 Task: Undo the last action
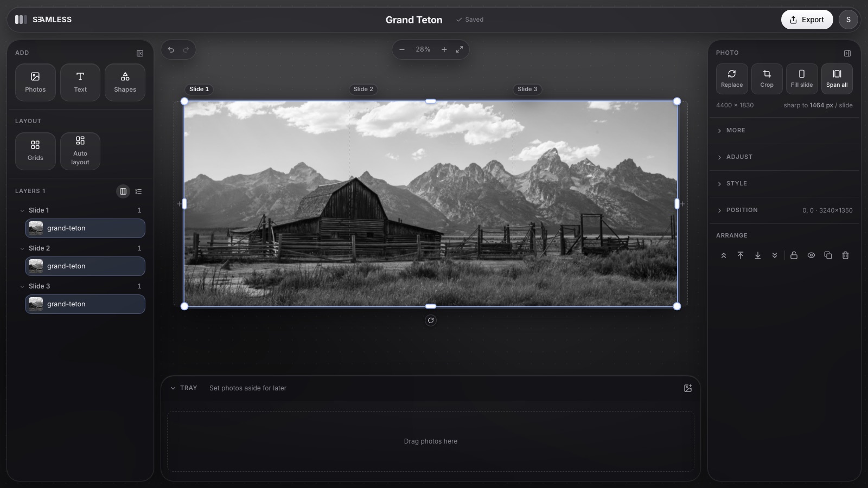point(171,50)
